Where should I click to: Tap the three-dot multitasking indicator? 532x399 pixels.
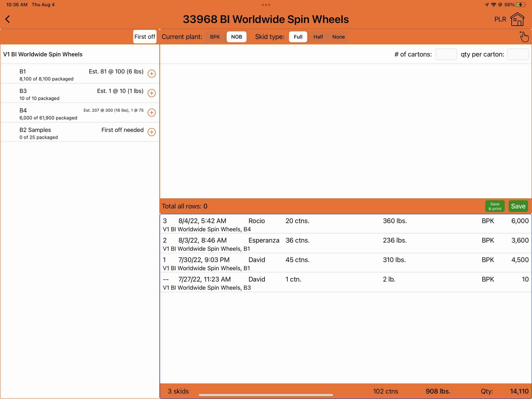266,5
